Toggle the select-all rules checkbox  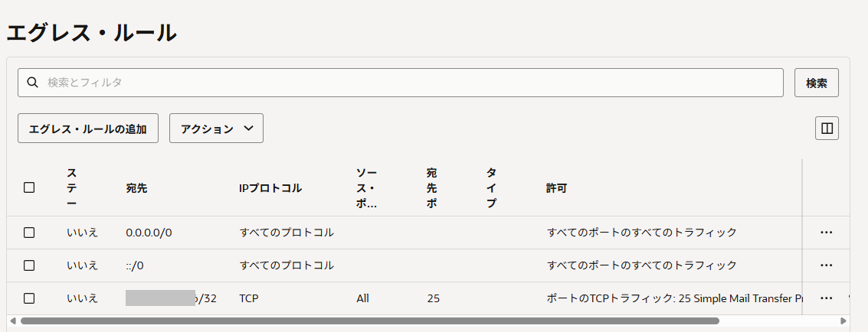pos(29,187)
